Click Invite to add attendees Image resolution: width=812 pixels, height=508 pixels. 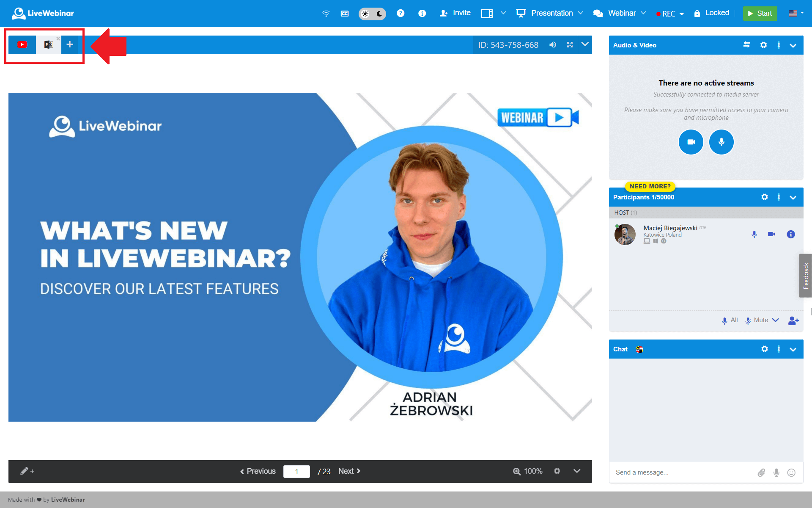coord(455,13)
